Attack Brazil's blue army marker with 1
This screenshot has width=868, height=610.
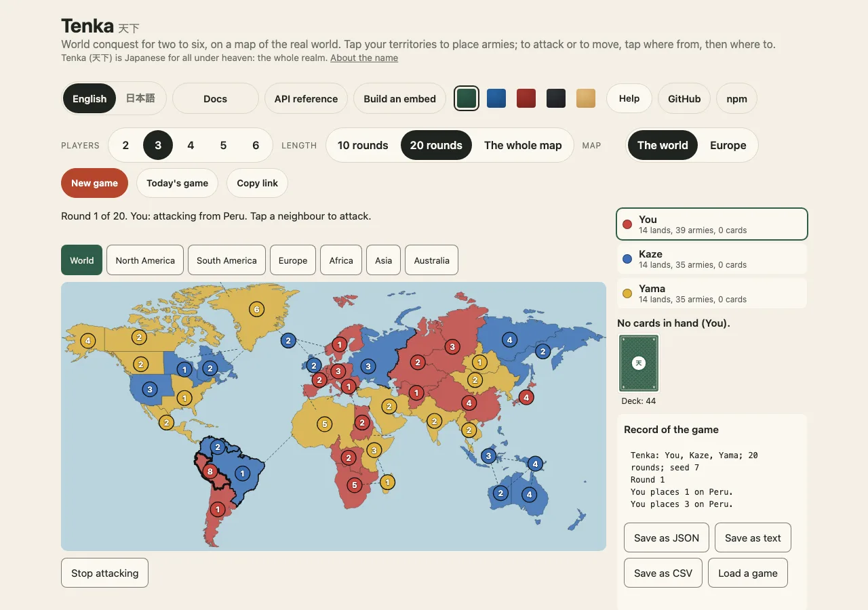(242, 473)
